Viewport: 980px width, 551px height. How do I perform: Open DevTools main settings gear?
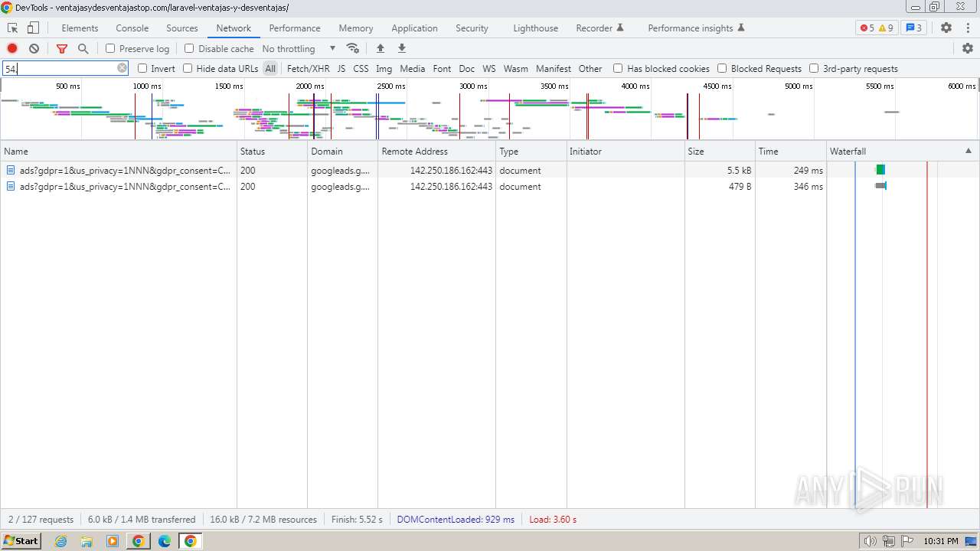tap(946, 28)
